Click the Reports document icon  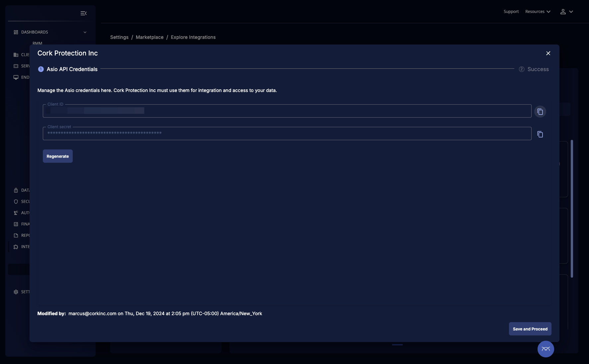16,235
